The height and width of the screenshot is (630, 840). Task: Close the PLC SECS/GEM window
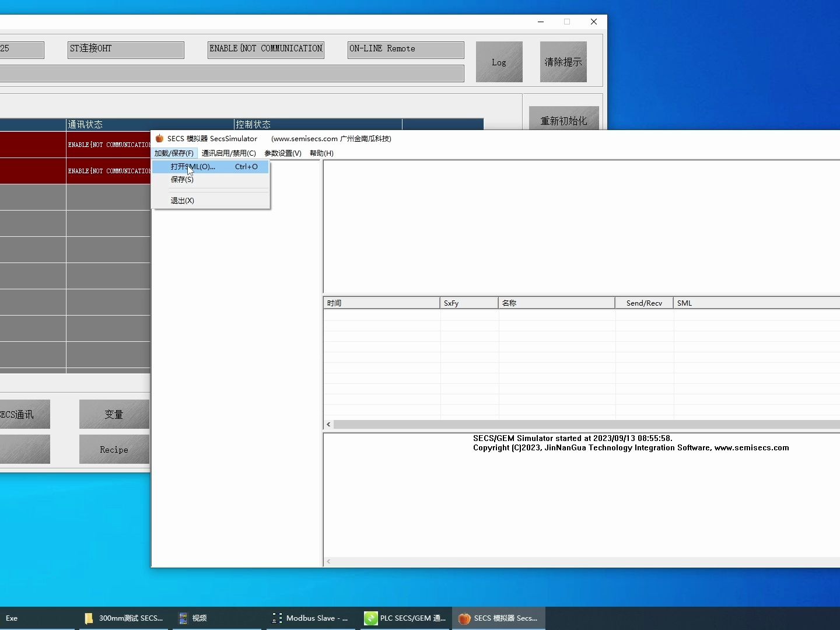[x=594, y=22]
